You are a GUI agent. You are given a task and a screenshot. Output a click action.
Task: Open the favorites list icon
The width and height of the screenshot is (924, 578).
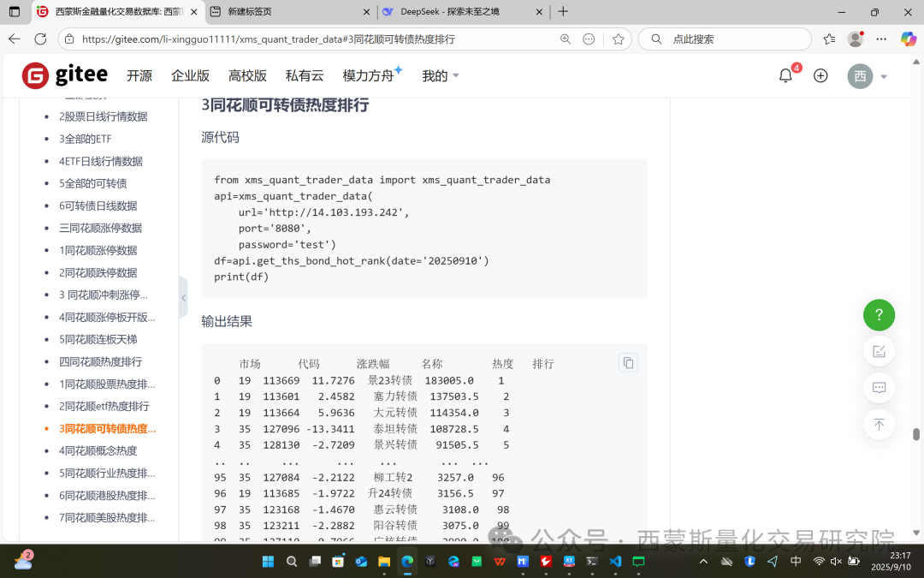click(x=829, y=39)
